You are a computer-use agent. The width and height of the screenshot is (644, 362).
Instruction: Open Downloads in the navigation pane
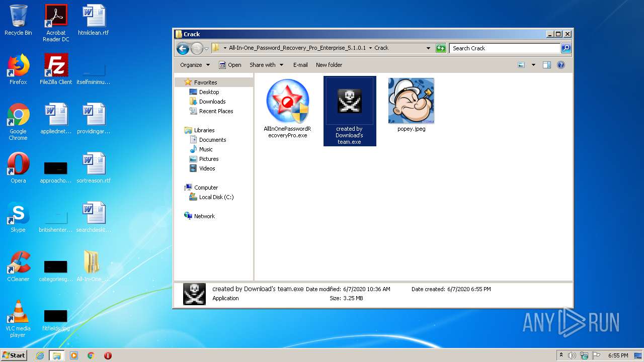click(212, 102)
